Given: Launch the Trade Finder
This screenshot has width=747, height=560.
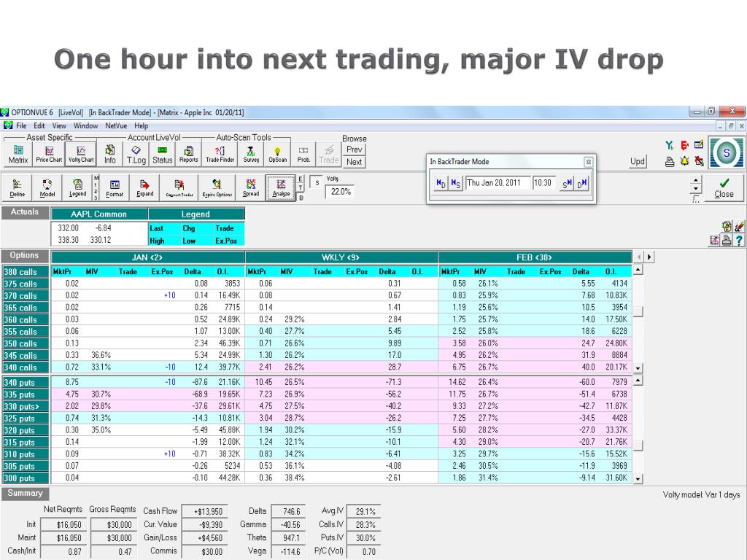Looking at the screenshot, I should (220, 155).
